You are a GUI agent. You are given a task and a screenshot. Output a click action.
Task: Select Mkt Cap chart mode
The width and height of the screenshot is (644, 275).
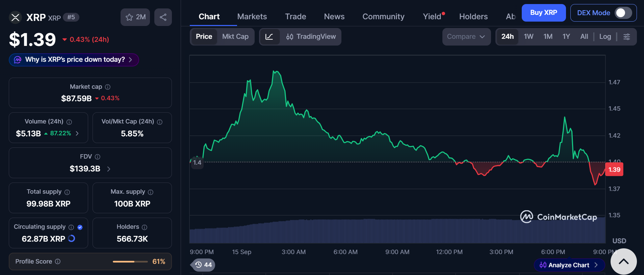[235, 37]
